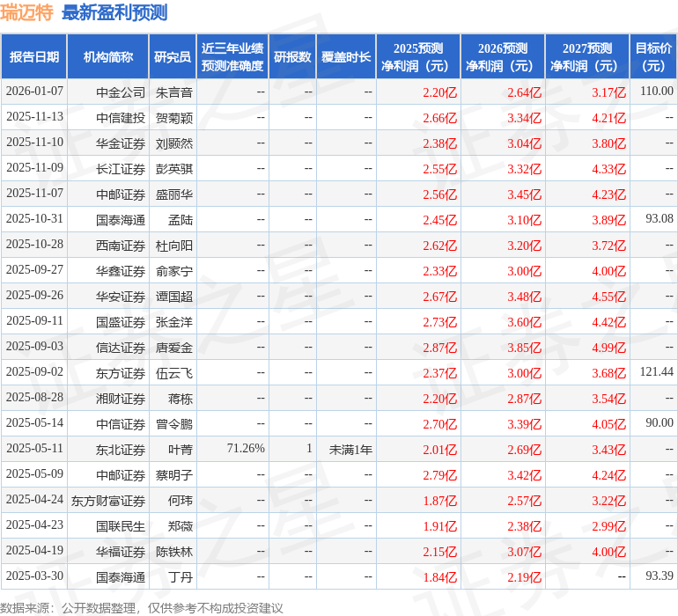Click researcher 蔡明子
The height and width of the screenshot is (616, 678).
[x=174, y=474]
